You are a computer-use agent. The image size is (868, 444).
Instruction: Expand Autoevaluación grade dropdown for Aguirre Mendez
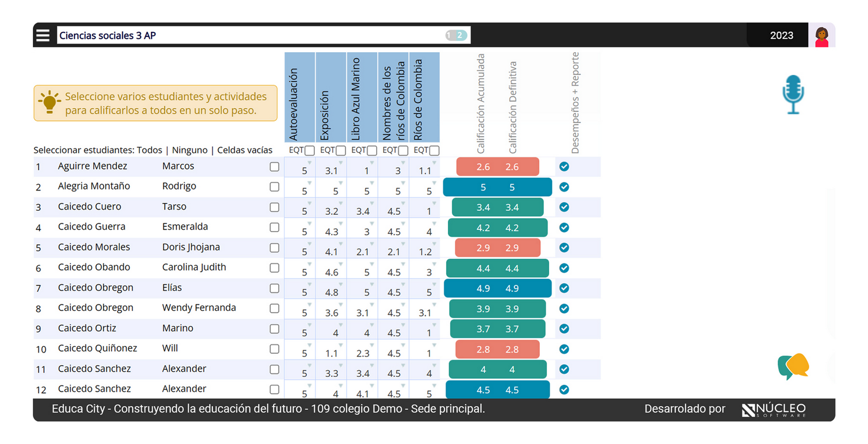pyautogui.click(x=310, y=163)
